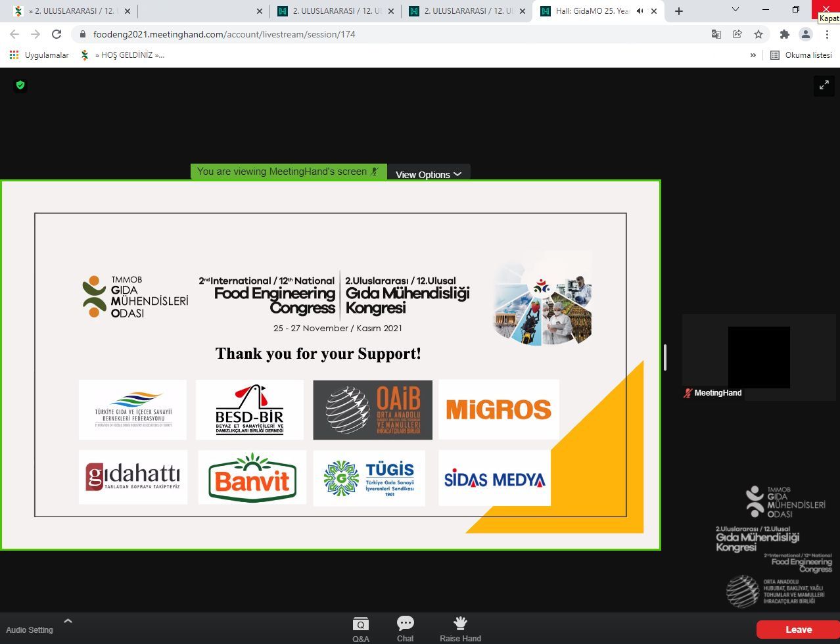Toggle Raise Hand in the meeting

click(460, 629)
